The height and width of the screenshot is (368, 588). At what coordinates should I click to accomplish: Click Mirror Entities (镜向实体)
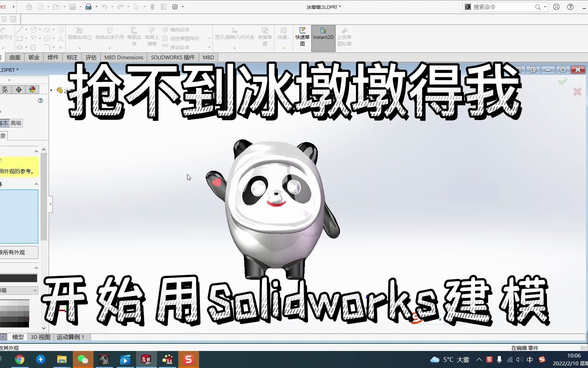(x=176, y=30)
